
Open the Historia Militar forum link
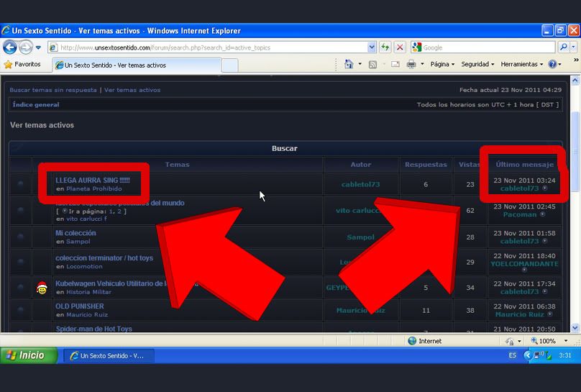point(89,292)
